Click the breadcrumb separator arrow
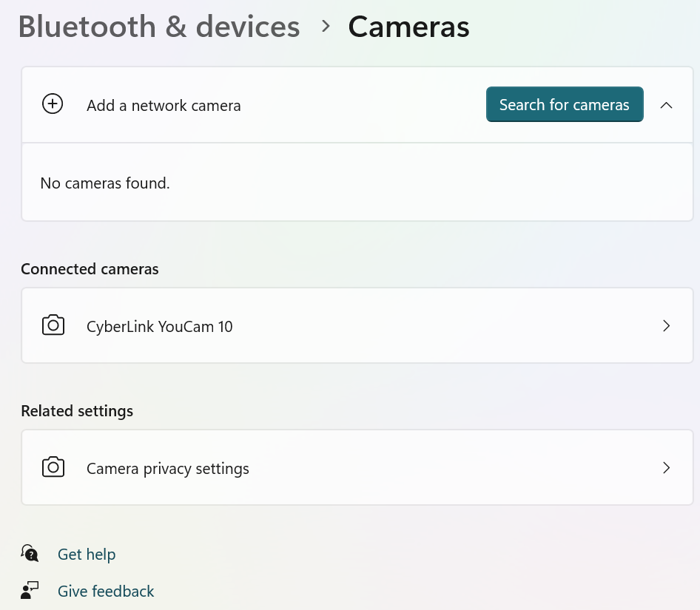The height and width of the screenshot is (610, 700). pyautogui.click(x=326, y=27)
